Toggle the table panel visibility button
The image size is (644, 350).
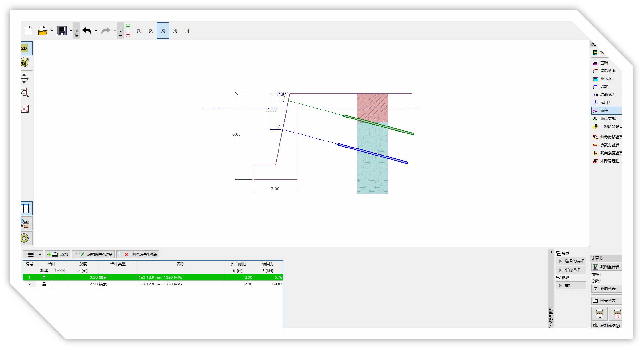tap(25, 209)
